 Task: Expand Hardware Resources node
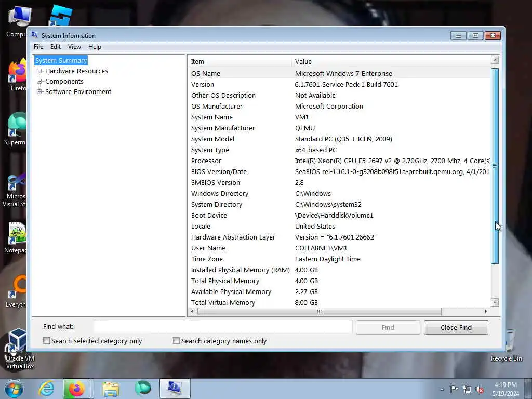[x=39, y=71]
